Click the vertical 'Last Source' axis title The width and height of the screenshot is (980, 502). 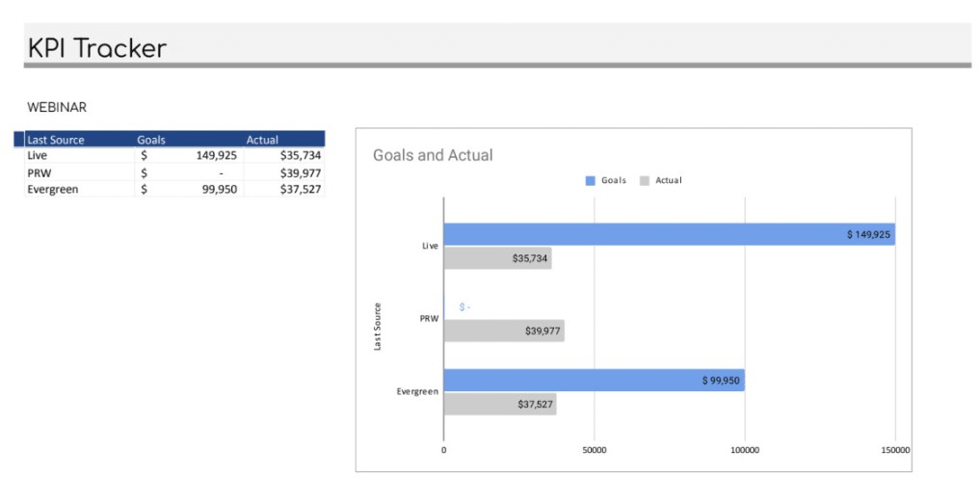click(x=378, y=327)
